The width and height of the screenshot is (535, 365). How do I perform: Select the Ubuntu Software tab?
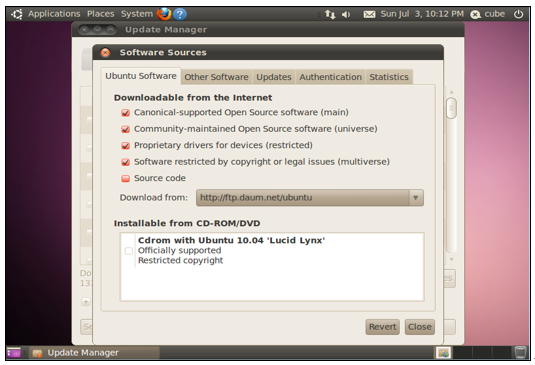141,76
